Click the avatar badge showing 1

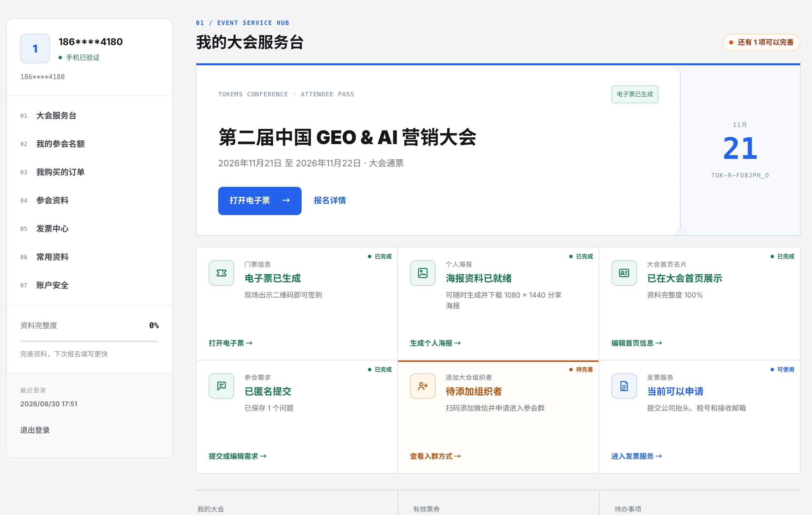pos(35,48)
